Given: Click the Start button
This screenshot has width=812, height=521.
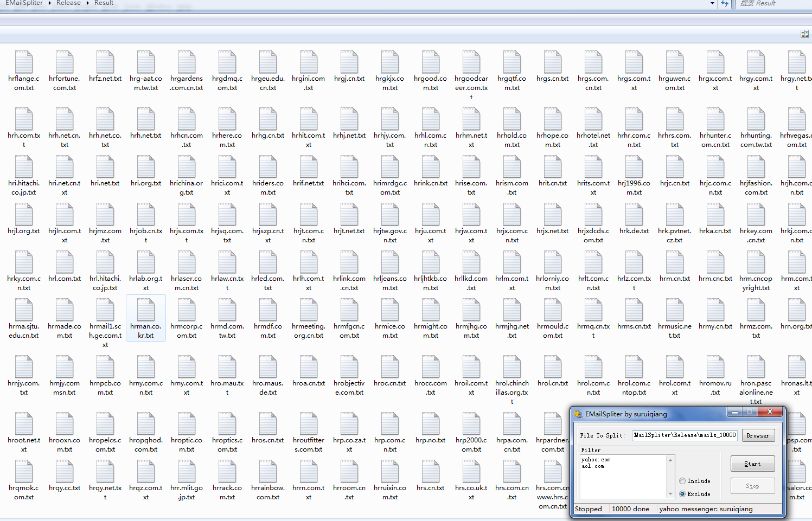Looking at the screenshot, I should coord(752,464).
